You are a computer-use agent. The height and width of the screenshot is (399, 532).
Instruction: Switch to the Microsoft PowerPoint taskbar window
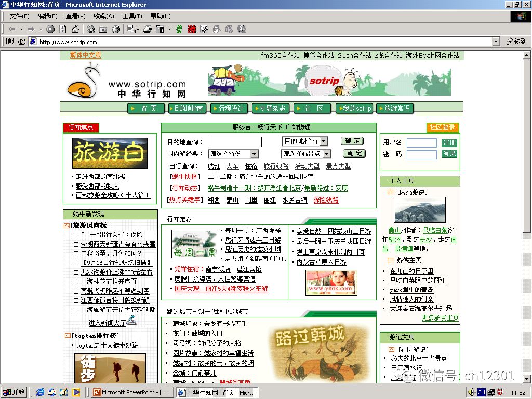point(132,392)
